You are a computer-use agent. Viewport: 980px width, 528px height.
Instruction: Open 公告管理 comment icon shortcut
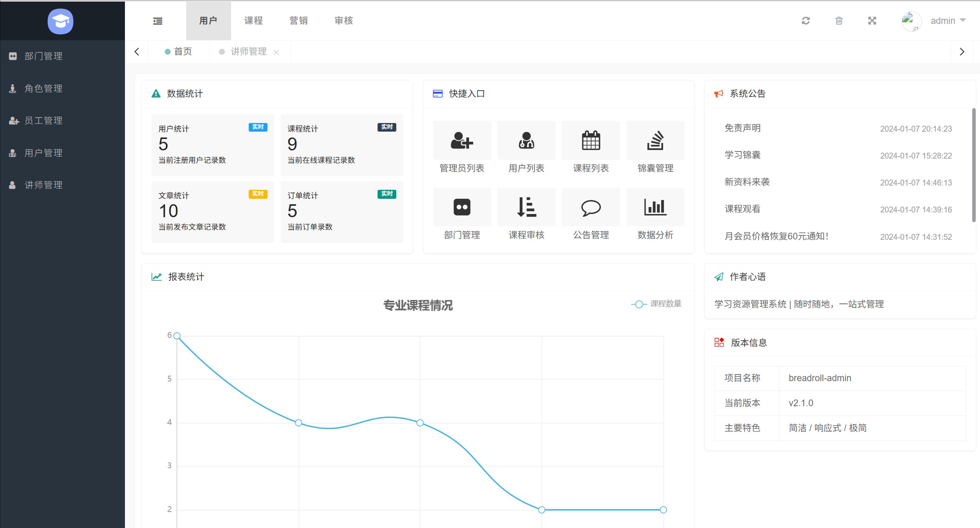pyautogui.click(x=590, y=207)
